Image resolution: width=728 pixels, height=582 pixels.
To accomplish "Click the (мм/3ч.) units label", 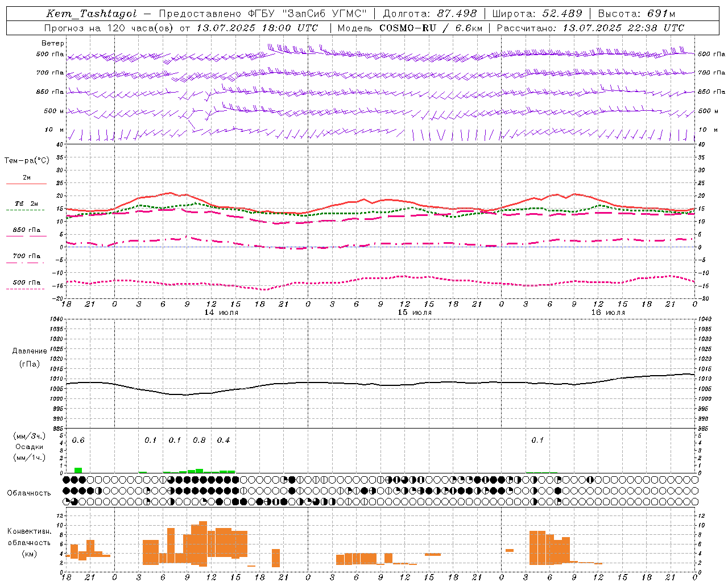I will coord(29,436).
